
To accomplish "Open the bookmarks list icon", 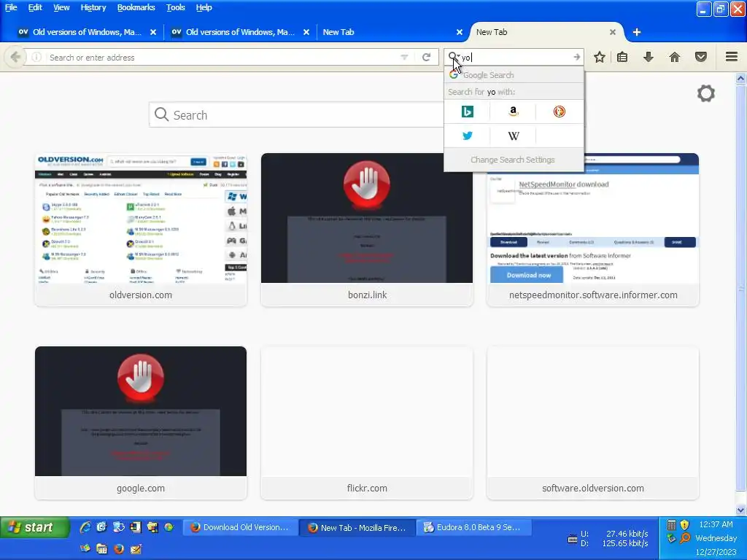I will pos(622,57).
